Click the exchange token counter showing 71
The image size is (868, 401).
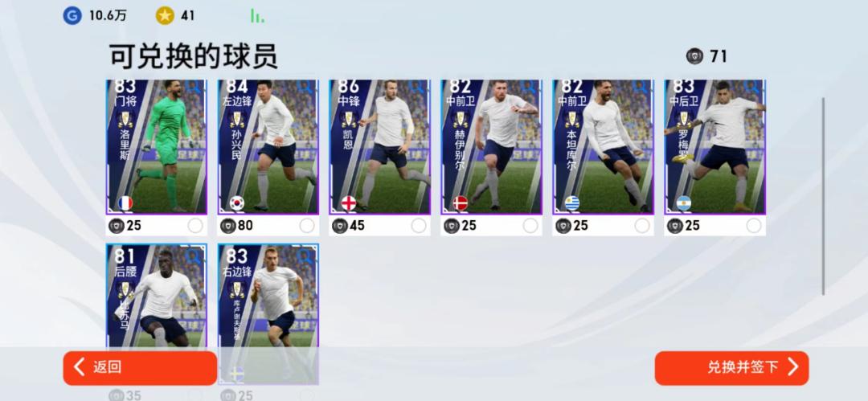(707, 56)
